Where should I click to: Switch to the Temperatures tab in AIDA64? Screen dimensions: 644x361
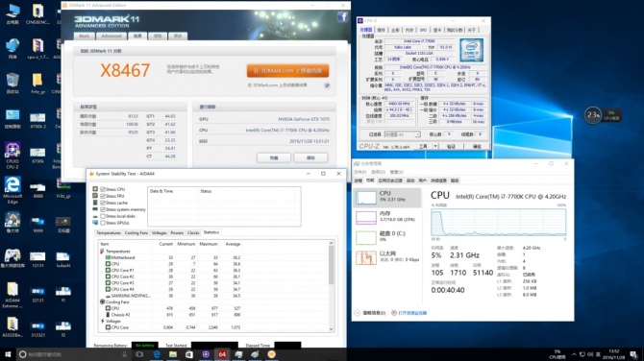(109, 233)
